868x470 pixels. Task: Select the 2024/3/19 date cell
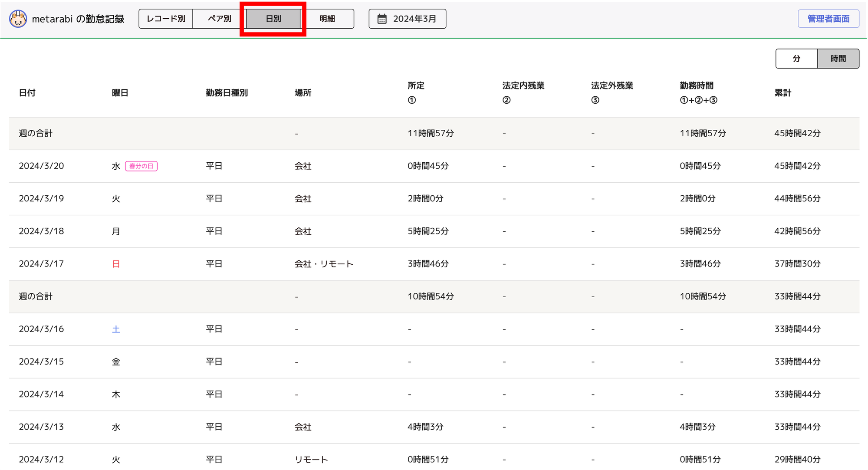(x=41, y=199)
